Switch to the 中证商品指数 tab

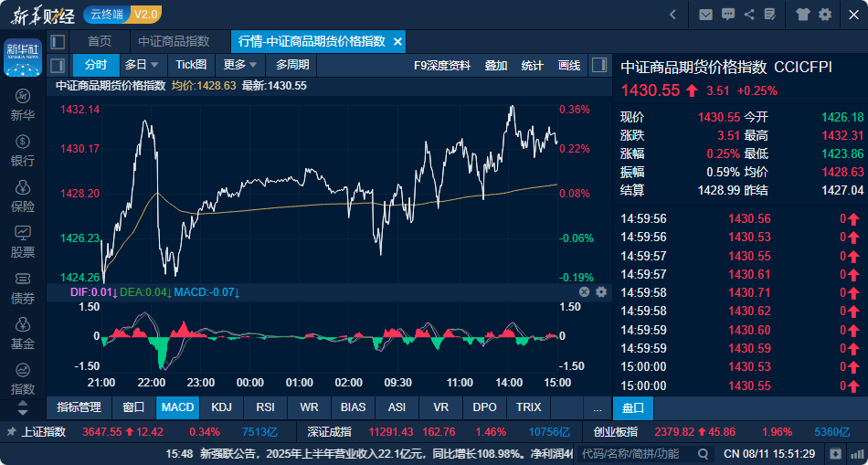(174, 41)
